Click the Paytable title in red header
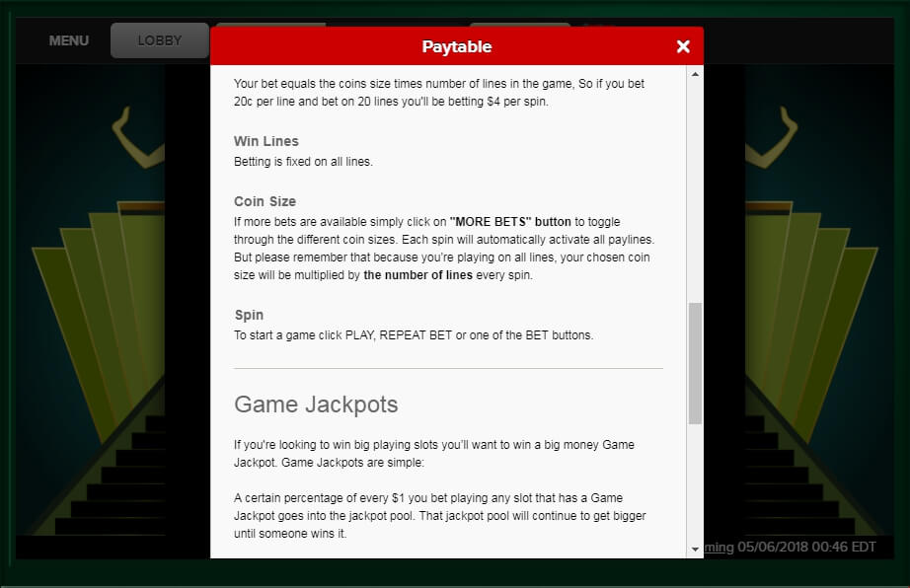910x588 pixels. 456,46
